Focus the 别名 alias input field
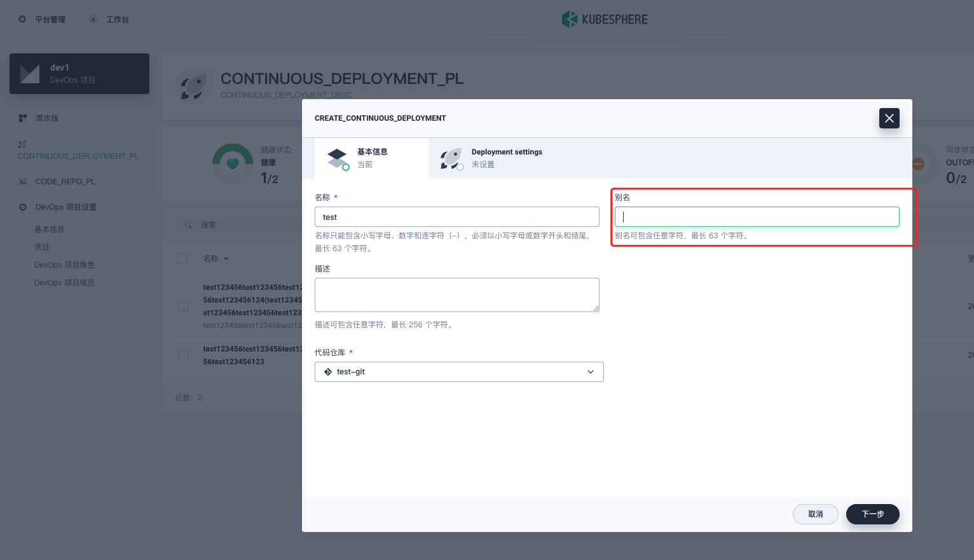This screenshot has height=560, width=974. (757, 217)
